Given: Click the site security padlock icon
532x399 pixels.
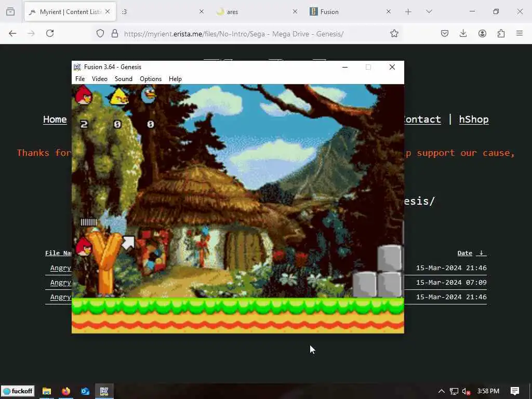Looking at the screenshot, I should pyautogui.click(x=115, y=33).
